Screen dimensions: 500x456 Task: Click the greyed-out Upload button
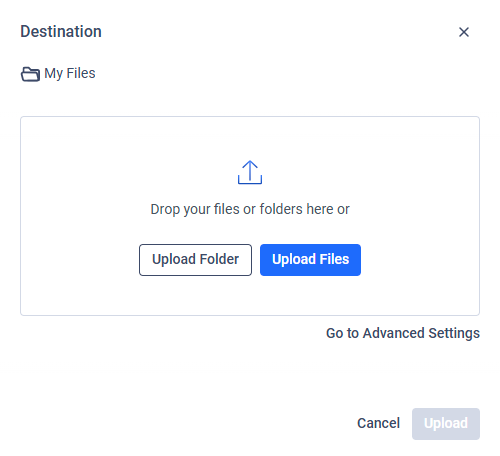click(x=446, y=424)
